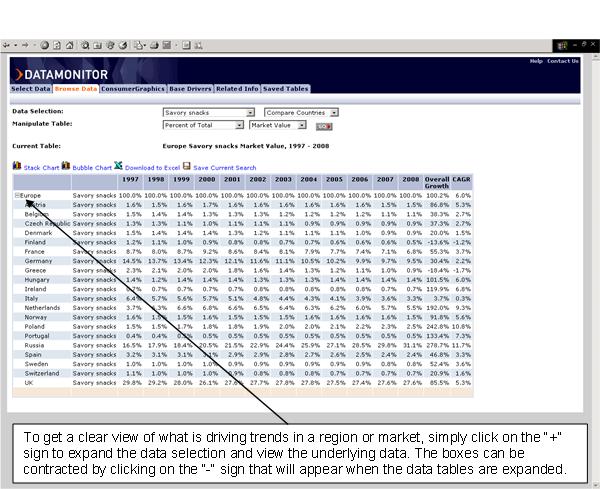Click the Stack Chart icon

tap(17, 166)
